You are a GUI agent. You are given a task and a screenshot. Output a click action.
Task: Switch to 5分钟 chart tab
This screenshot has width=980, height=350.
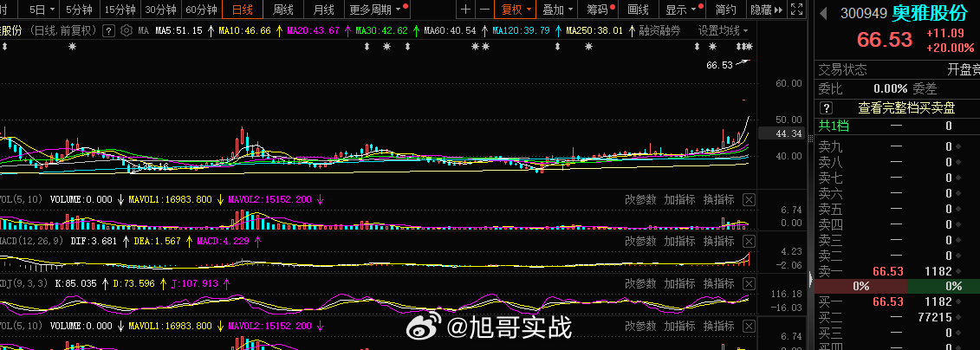tap(80, 10)
